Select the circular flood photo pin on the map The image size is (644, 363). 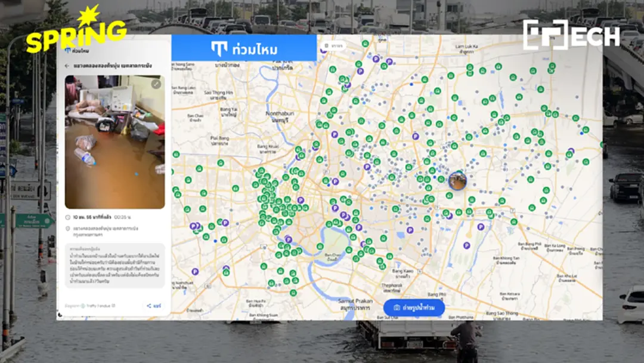[457, 181]
